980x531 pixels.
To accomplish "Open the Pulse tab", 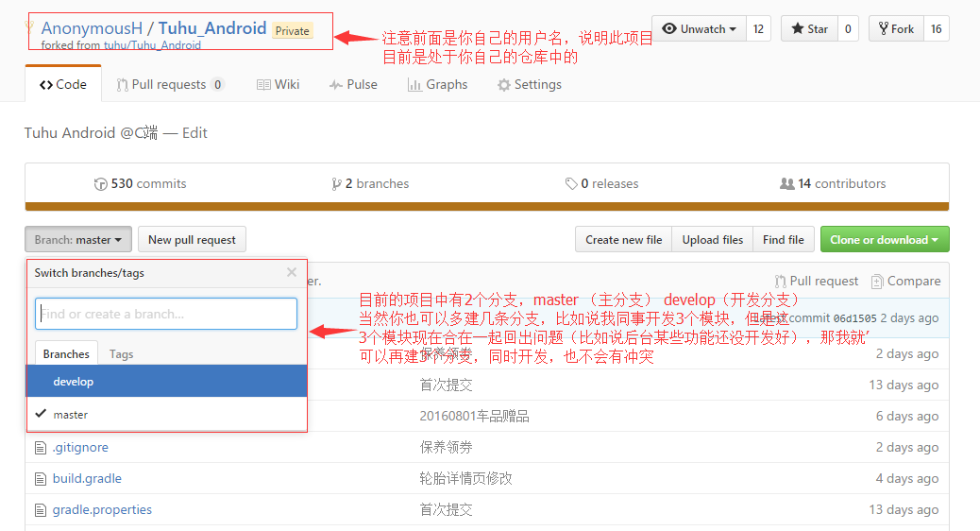I will pos(354,84).
